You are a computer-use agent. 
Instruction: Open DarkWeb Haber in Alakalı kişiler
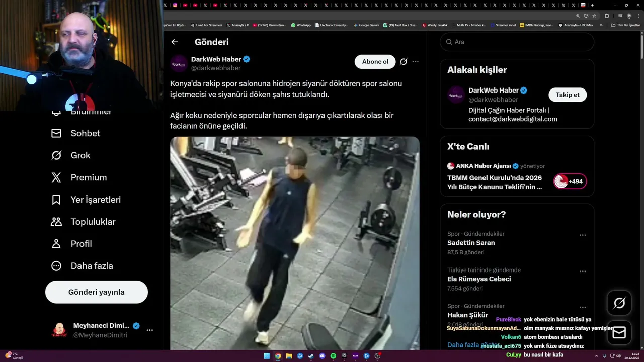click(493, 90)
